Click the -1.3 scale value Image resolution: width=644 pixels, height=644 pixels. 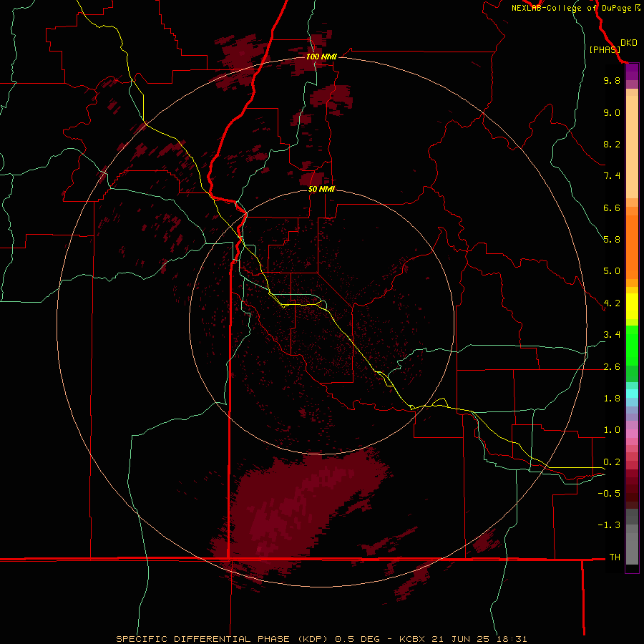[x=609, y=525]
